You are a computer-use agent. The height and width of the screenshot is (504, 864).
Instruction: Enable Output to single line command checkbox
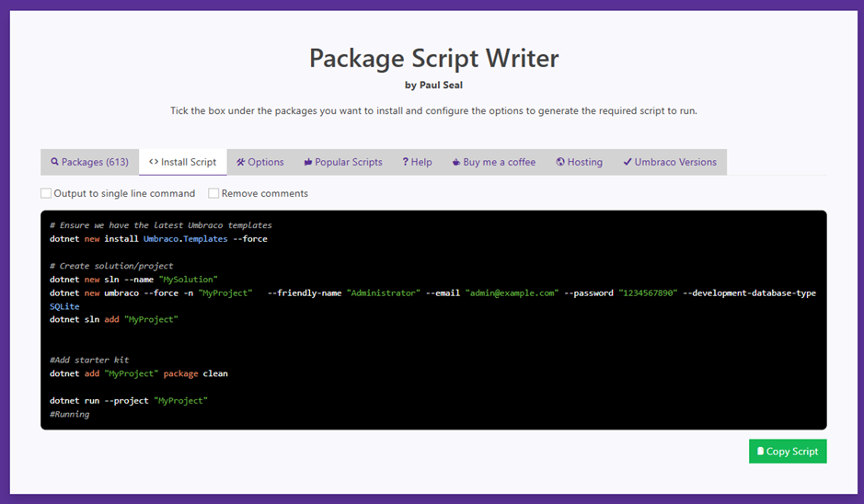46,193
